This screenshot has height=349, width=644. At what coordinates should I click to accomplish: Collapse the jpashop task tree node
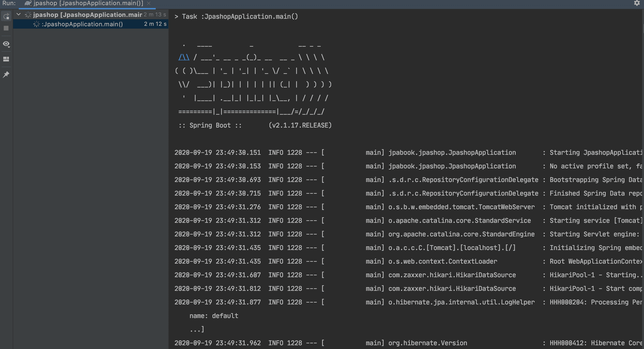point(19,15)
